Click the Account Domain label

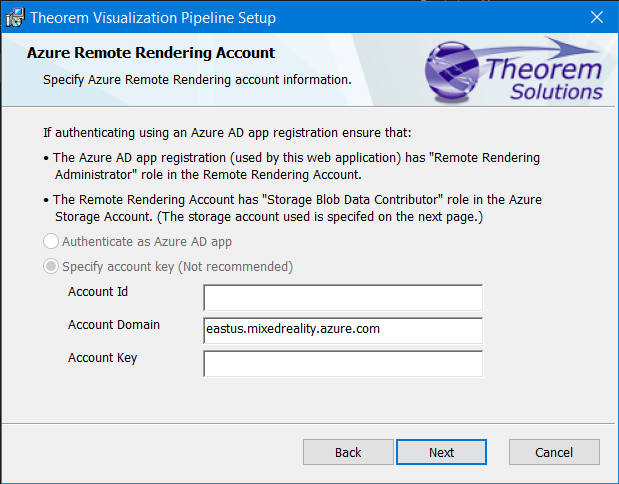pyautogui.click(x=114, y=325)
